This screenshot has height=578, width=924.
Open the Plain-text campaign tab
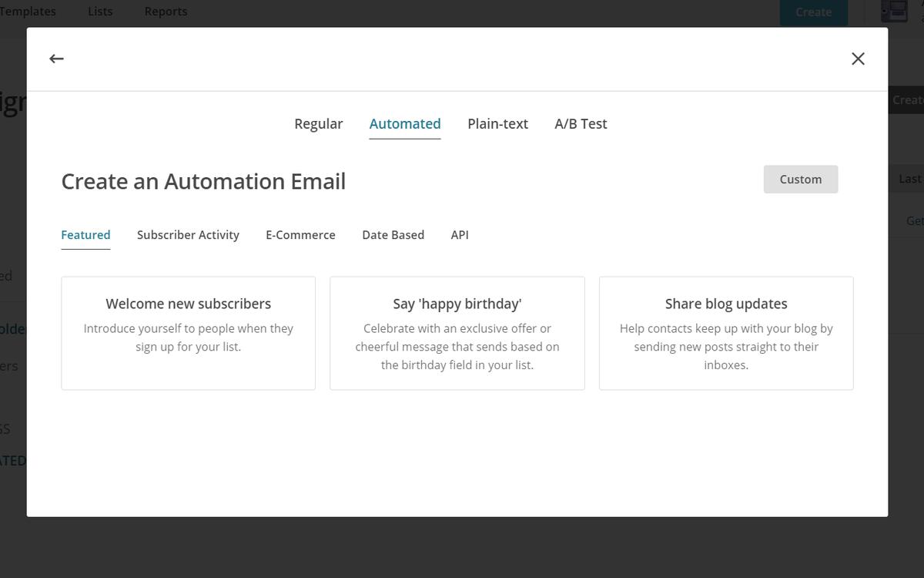coord(497,124)
